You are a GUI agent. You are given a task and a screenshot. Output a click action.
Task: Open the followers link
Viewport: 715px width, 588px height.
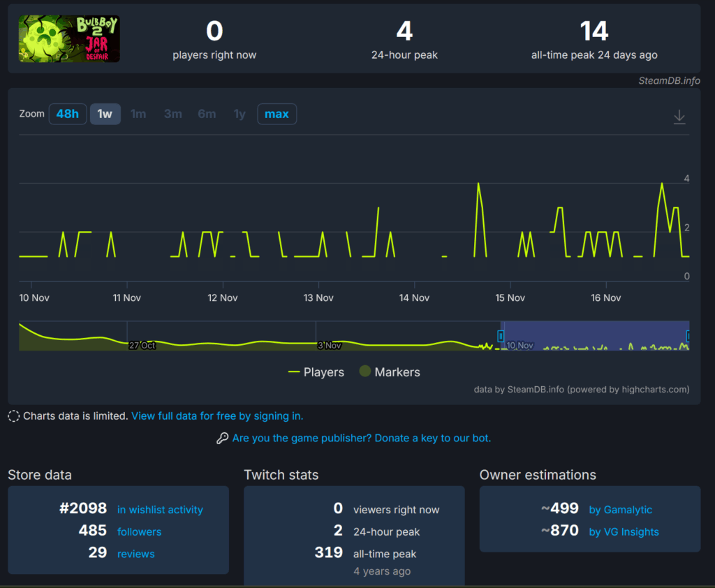139,532
